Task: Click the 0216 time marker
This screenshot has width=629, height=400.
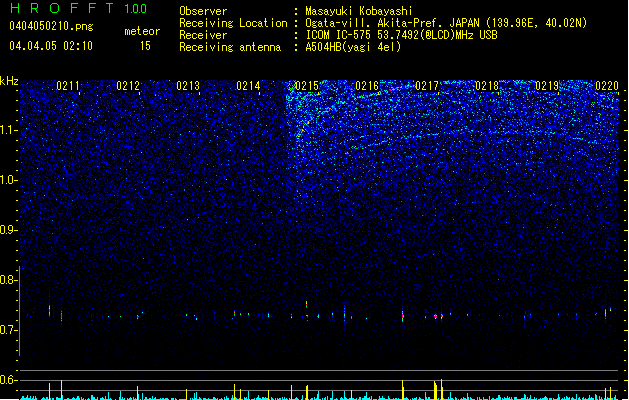Action: coord(367,86)
